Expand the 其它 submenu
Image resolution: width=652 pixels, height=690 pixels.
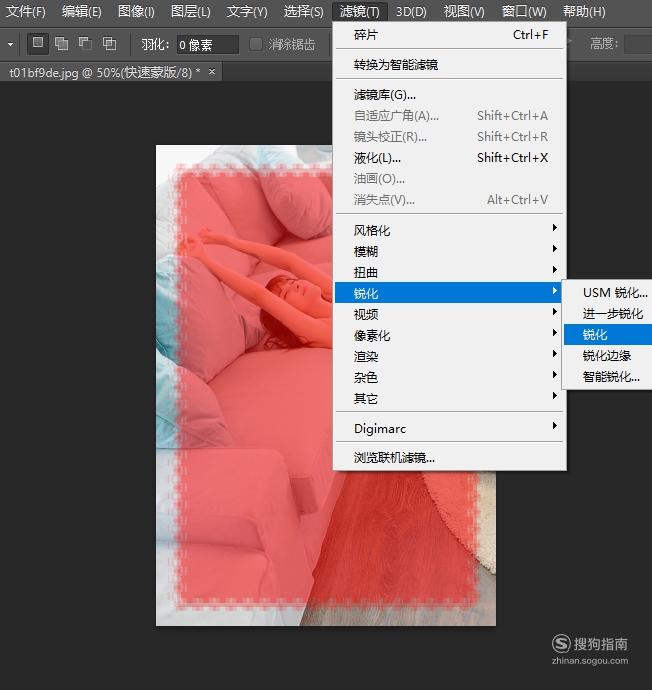[450, 399]
